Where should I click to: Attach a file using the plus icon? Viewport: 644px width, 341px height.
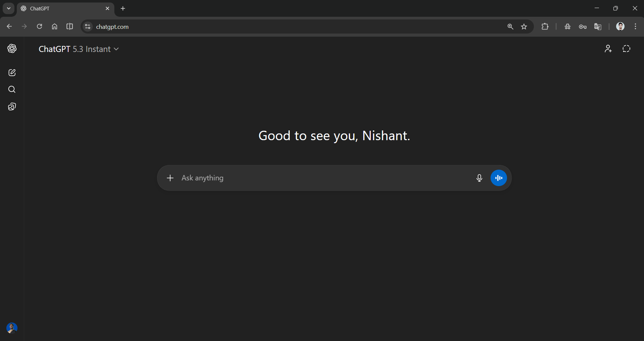pos(170,178)
